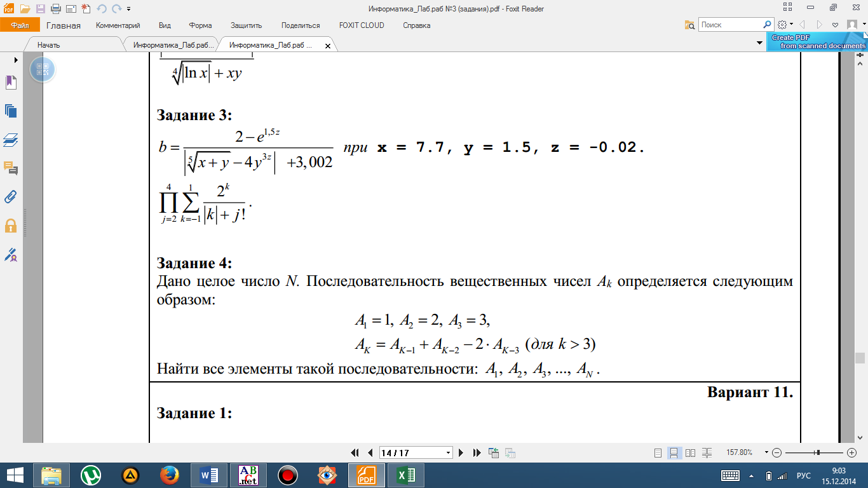Click the email envelope icon in quick toolbar
Screen dimensions: 868x488
pos(70,9)
